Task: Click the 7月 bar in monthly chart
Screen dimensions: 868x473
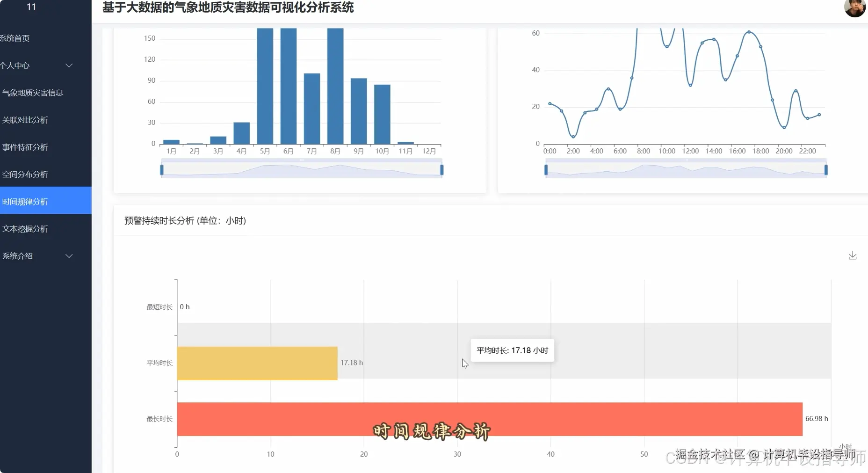Action: [312, 109]
